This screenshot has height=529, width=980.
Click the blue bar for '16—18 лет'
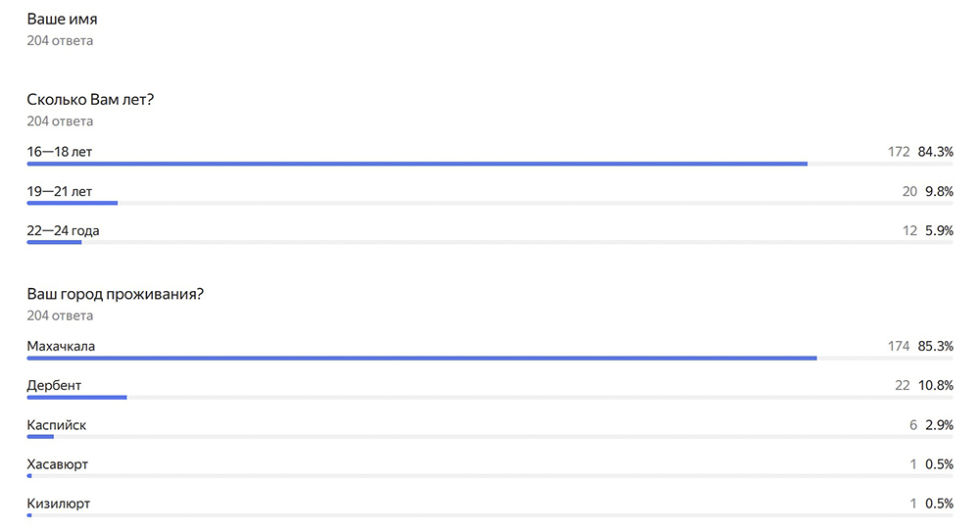(x=416, y=164)
